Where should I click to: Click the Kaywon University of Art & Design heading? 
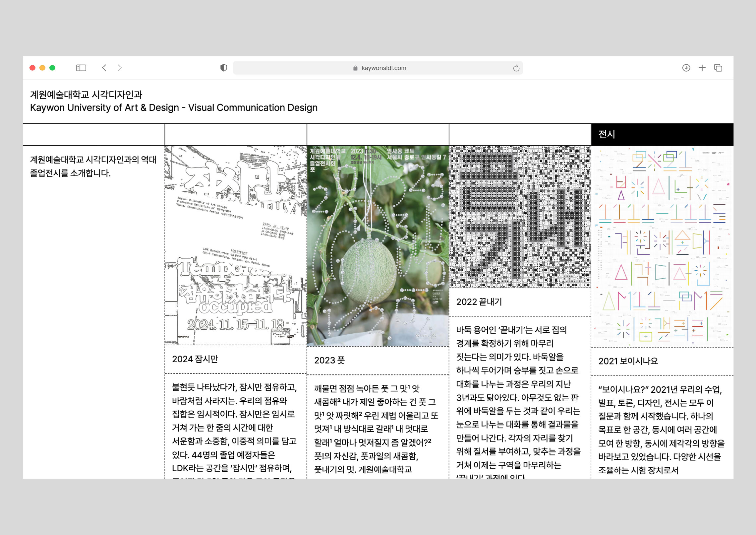pyautogui.click(x=174, y=108)
